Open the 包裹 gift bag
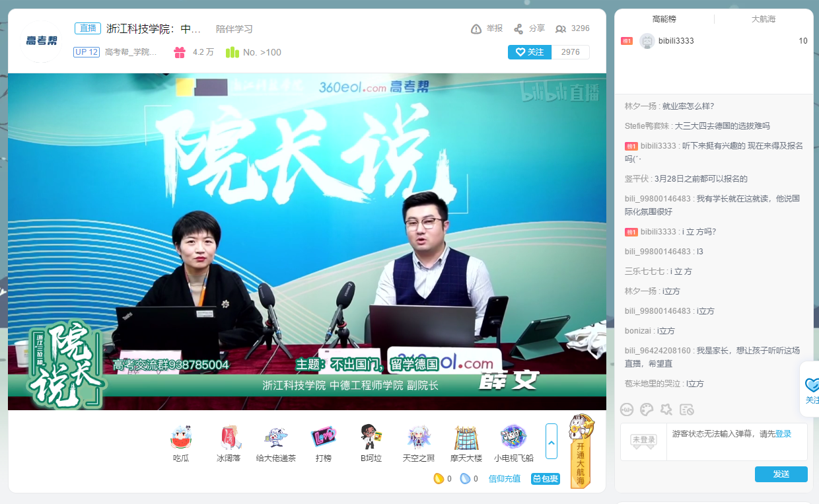This screenshot has width=819, height=504. [546, 479]
